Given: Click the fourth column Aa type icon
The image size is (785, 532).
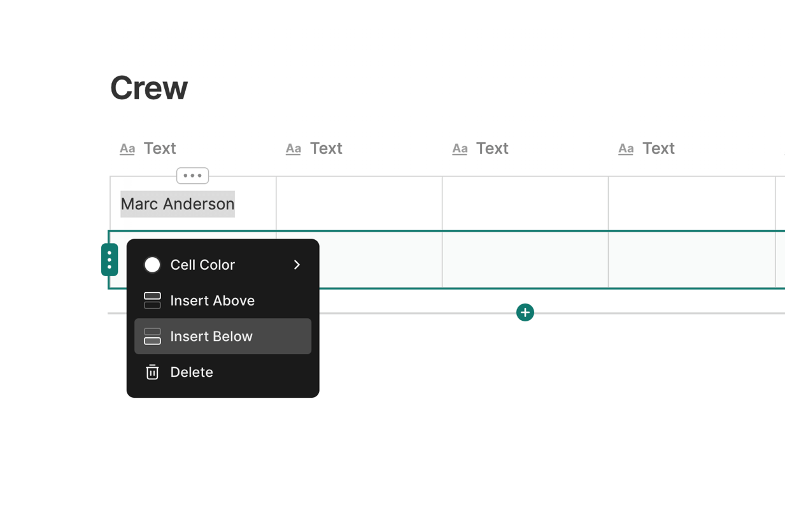Looking at the screenshot, I should [x=626, y=149].
